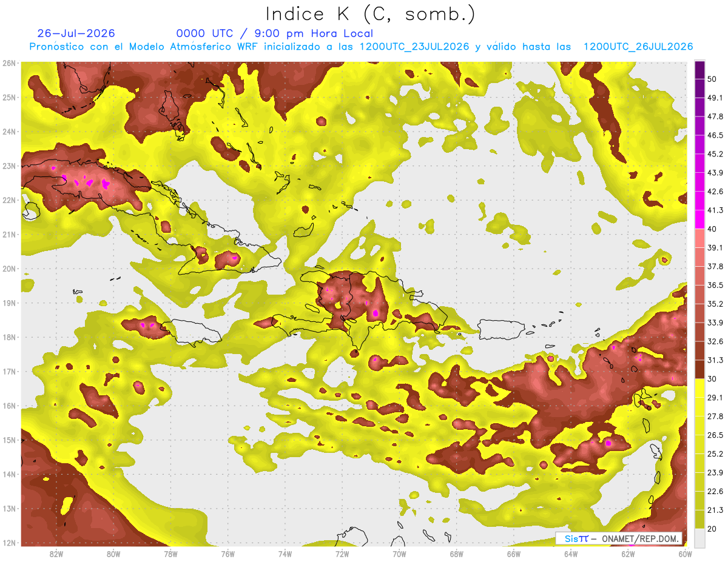Image resolution: width=728 pixels, height=562 pixels.
Task: Click the colorbar value '33.9'
Action: click(x=715, y=323)
